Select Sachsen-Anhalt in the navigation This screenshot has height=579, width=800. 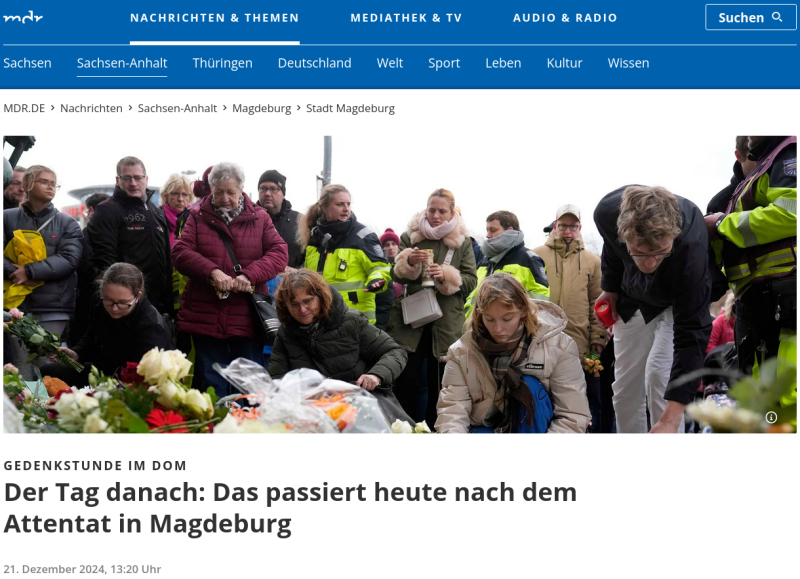coord(122,63)
